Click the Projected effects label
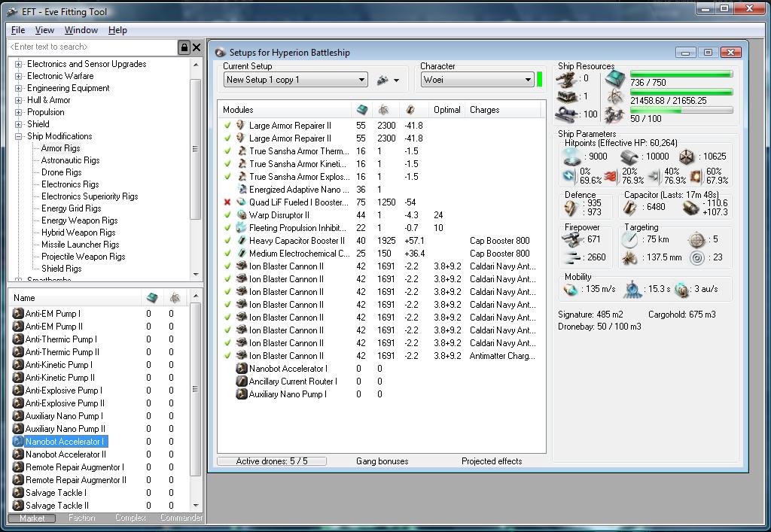This screenshot has height=532, width=771. (x=492, y=461)
